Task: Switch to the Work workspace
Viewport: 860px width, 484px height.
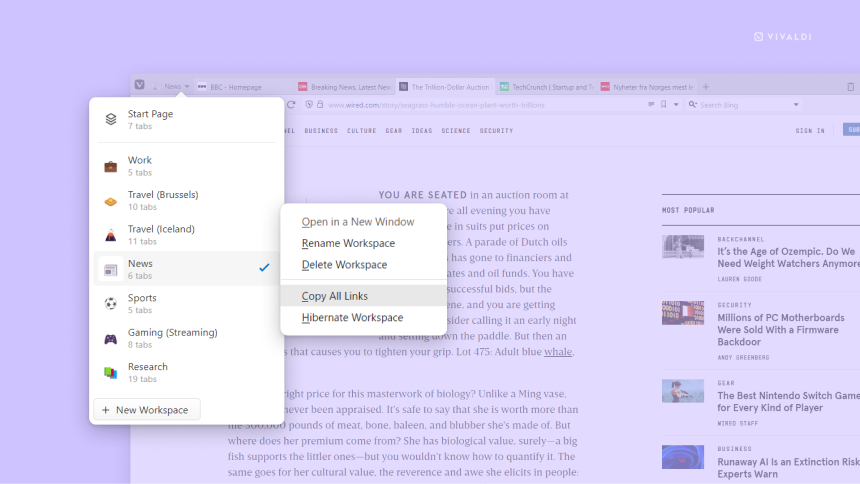Action: (x=186, y=166)
